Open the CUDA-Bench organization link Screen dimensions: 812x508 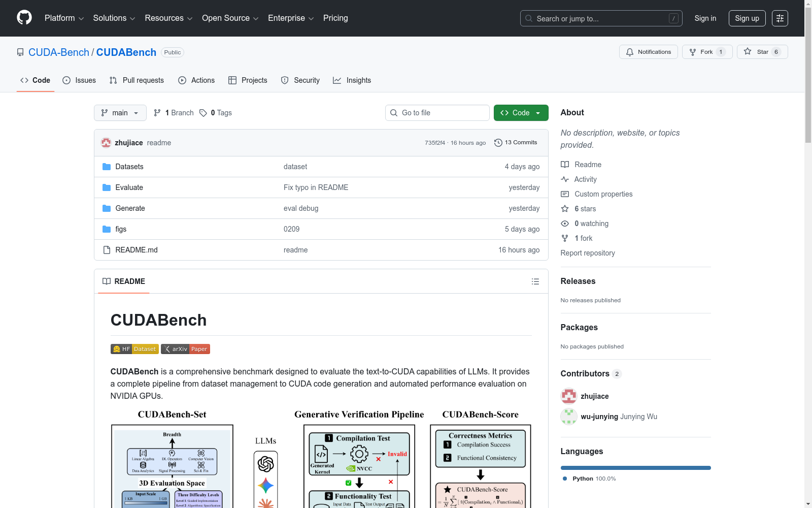(59, 52)
